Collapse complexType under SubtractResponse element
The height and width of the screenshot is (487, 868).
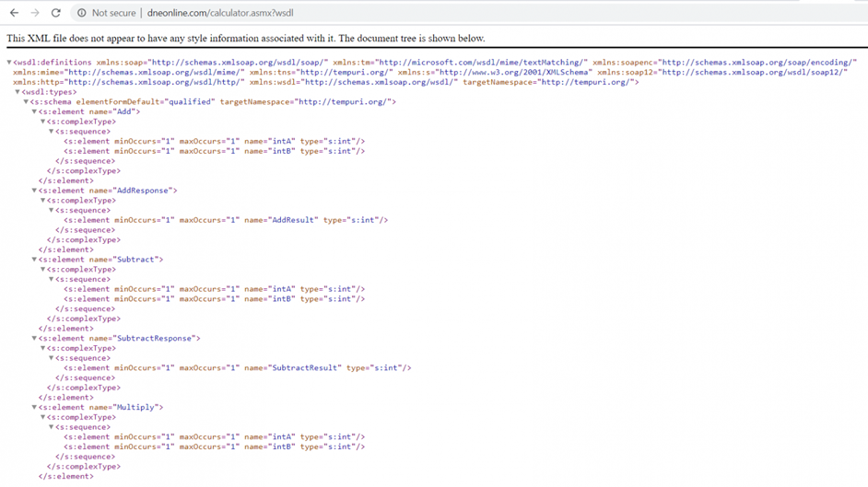[x=42, y=348]
